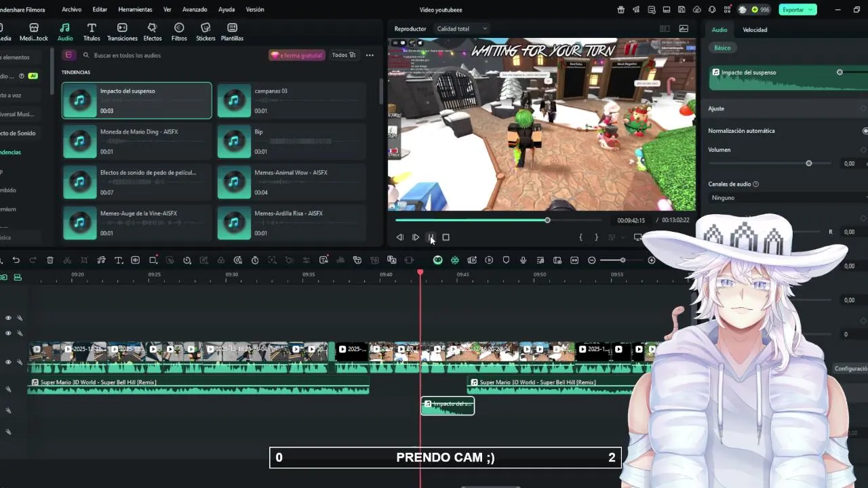This screenshot has height=488, width=868.
Task: Open the Archivo menu
Action: (x=71, y=9)
